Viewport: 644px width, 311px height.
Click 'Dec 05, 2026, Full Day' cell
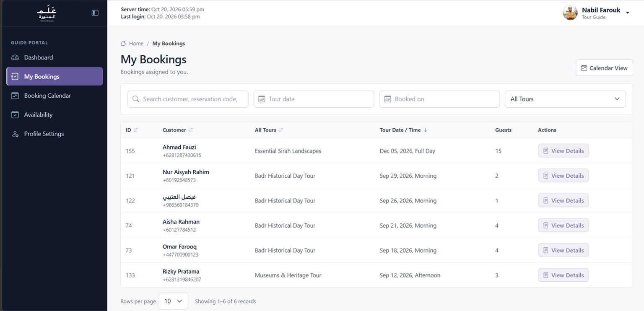tap(408, 151)
